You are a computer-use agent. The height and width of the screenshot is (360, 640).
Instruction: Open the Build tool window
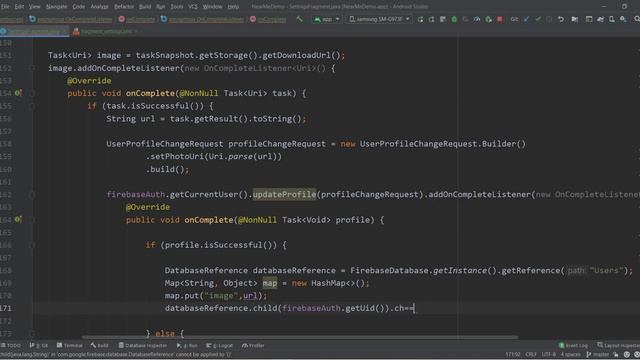[100, 346]
